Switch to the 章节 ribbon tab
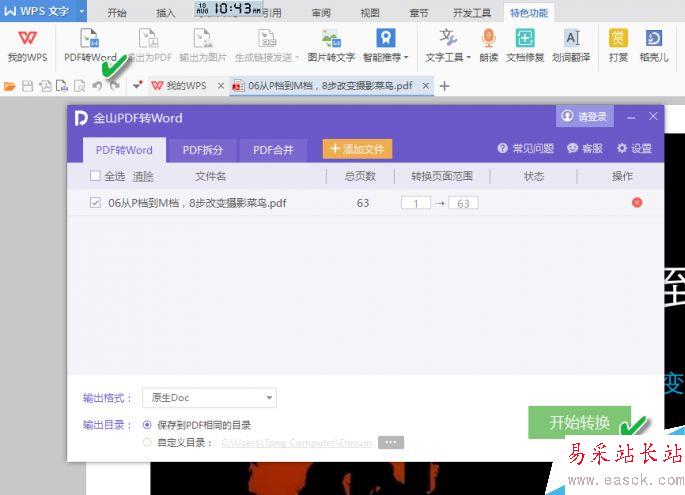685x495 pixels. pos(419,13)
